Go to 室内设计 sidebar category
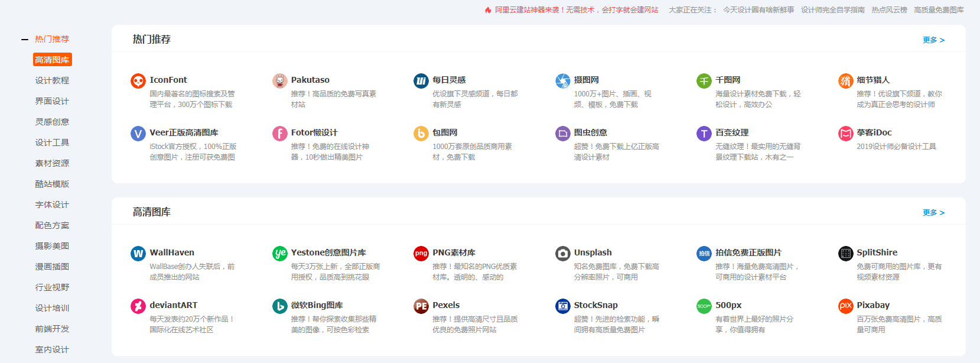980x363 pixels. tap(52, 349)
